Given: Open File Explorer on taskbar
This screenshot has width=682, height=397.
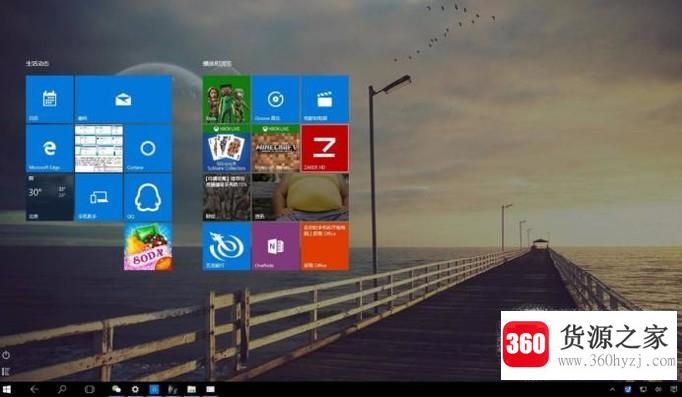Looking at the screenshot, I should pyautogui.click(x=191, y=390).
